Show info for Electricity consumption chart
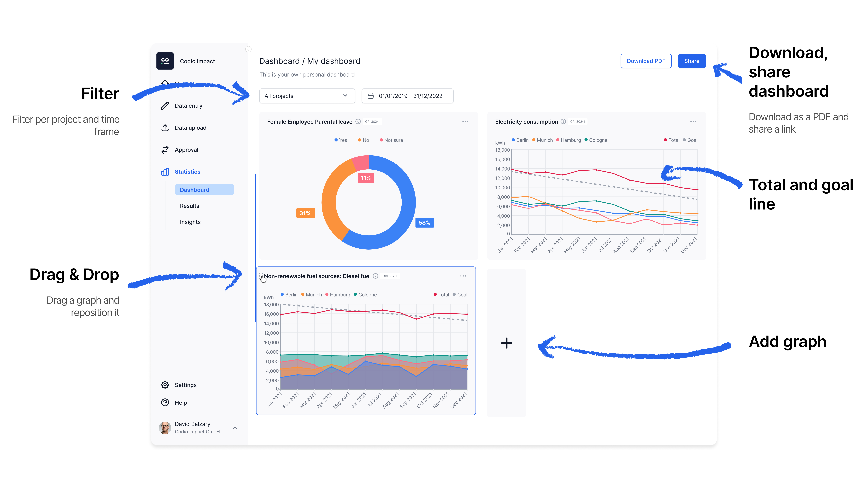This screenshot has height=488, width=868. tap(563, 122)
